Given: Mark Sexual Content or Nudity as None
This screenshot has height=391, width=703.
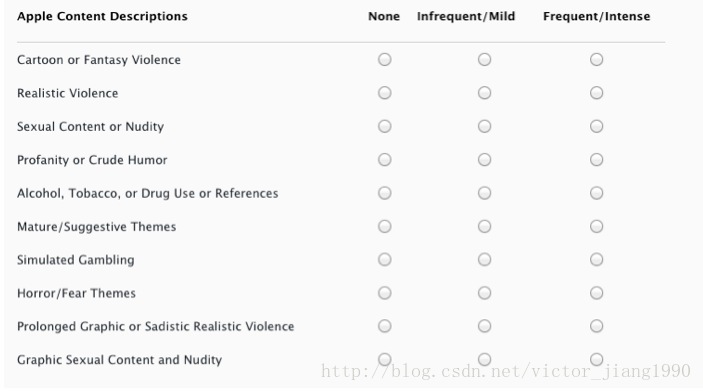Looking at the screenshot, I should point(385,126).
